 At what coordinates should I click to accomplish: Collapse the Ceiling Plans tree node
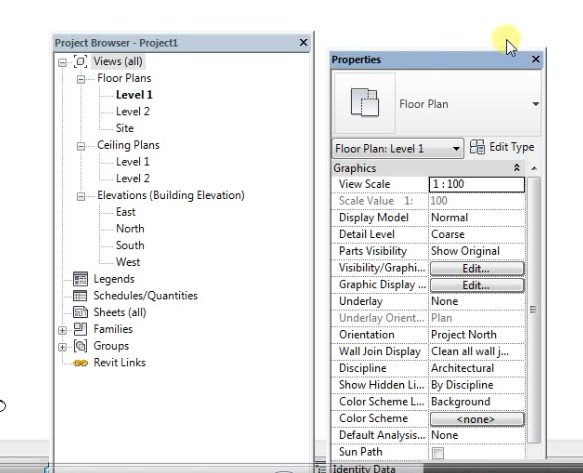click(x=81, y=146)
